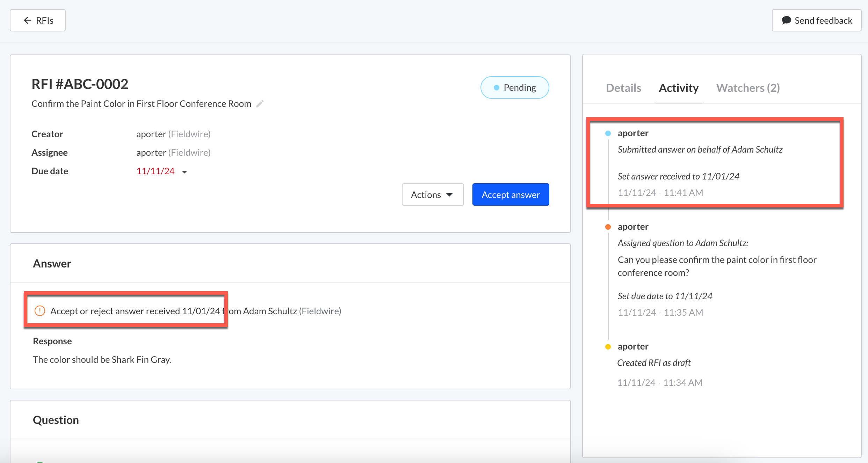
Task: Click the yellow dot beside Created RFI activity
Action: coord(608,347)
